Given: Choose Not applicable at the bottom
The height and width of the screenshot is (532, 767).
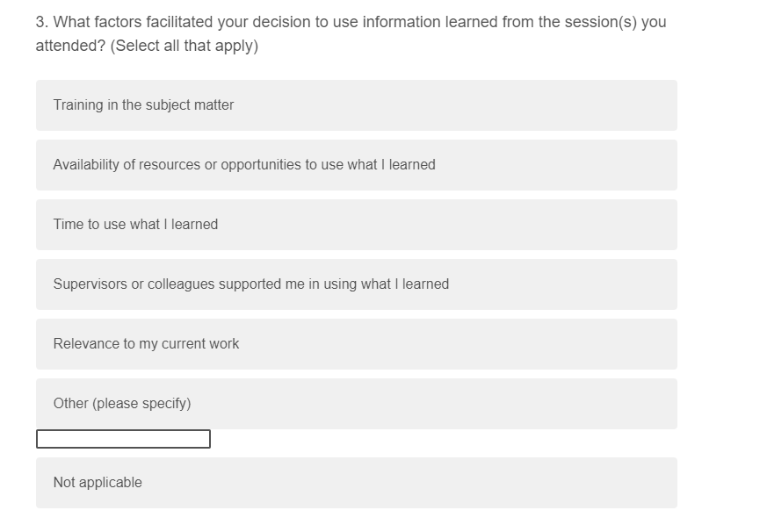Looking at the screenshot, I should tap(356, 483).
